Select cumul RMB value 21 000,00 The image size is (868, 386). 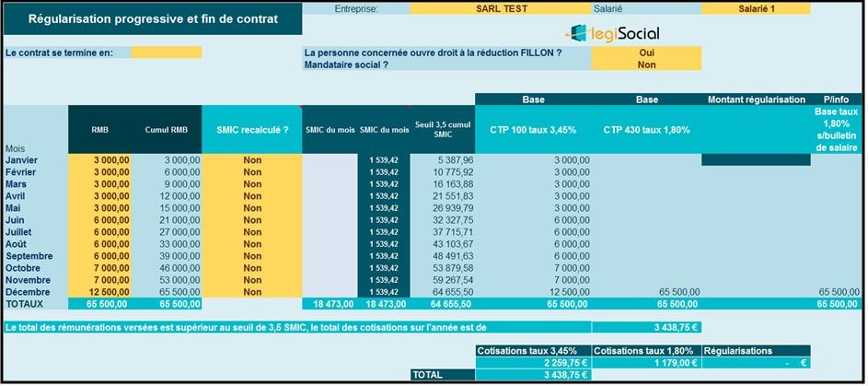167,220
